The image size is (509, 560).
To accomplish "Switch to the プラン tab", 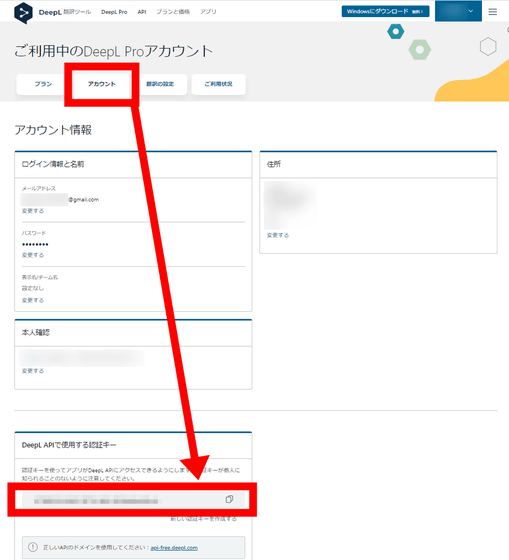I will pyautogui.click(x=43, y=84).
